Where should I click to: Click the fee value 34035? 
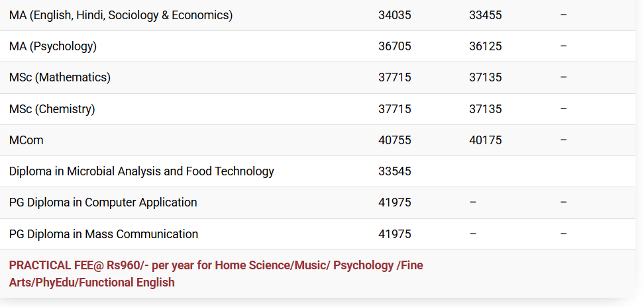pos(395,15)
